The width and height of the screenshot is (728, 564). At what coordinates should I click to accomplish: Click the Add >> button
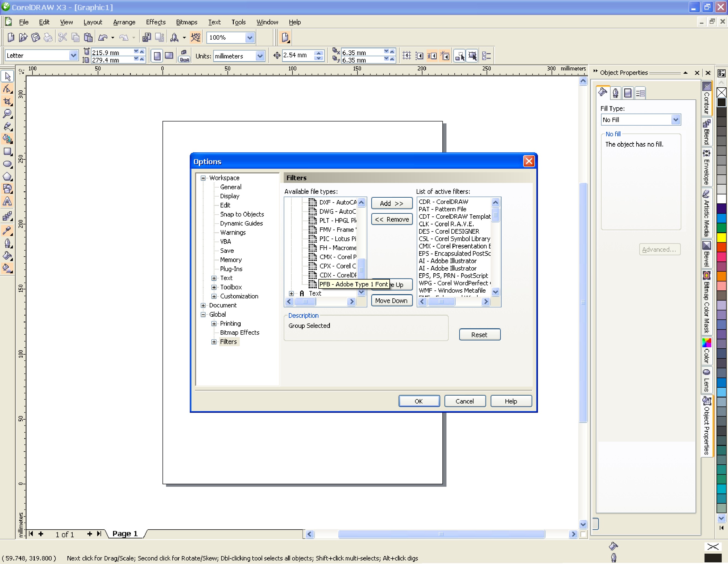(392, 203)
